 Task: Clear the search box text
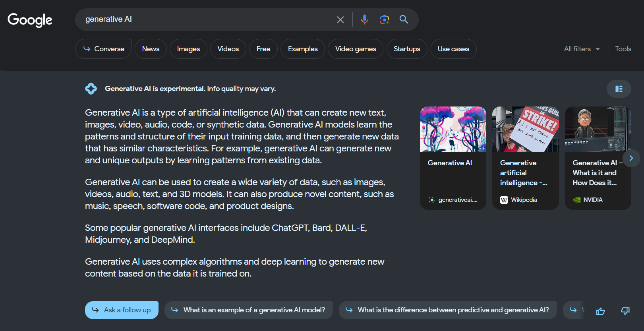pos(340,19)
